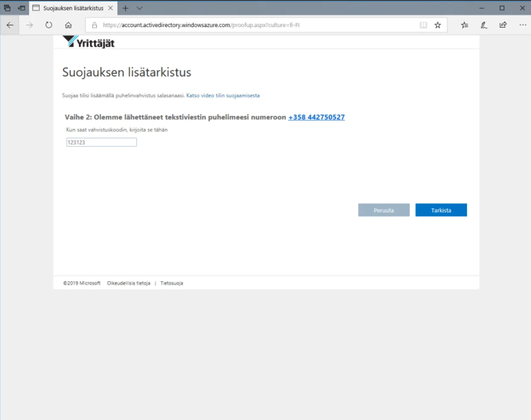Click the Peruuta button
531x420 pixels.
tap(384, 210)
